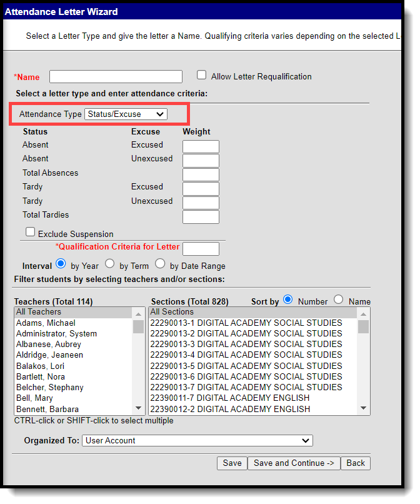The width and height of the screenshot is (420, 504).
Task: Select the by Date Range interval
Action: click(x=160, y=264)
